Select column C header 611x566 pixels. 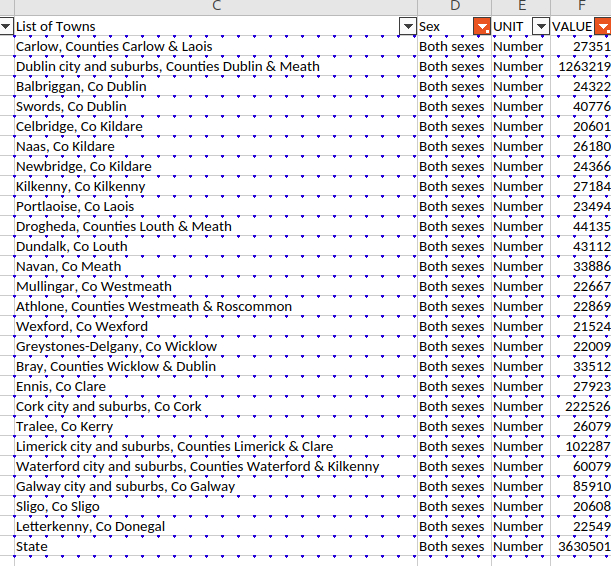(x=215, y=7)
